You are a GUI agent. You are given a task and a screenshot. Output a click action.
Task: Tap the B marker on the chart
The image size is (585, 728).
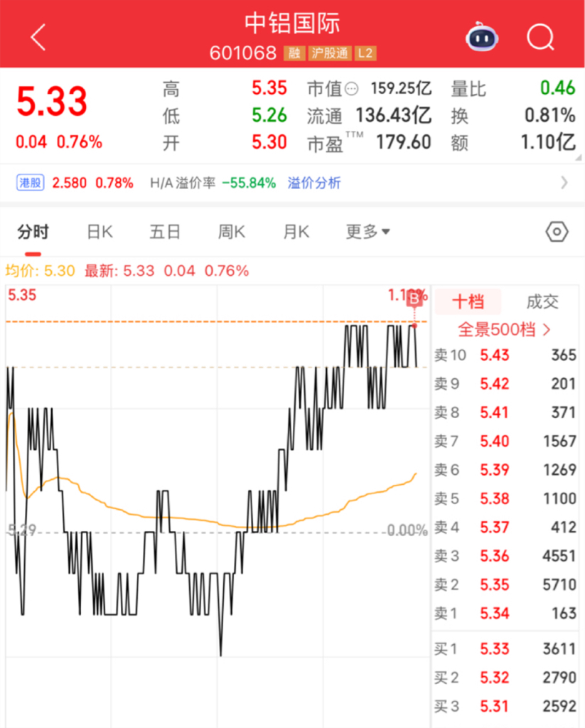[x=414, y=299]
